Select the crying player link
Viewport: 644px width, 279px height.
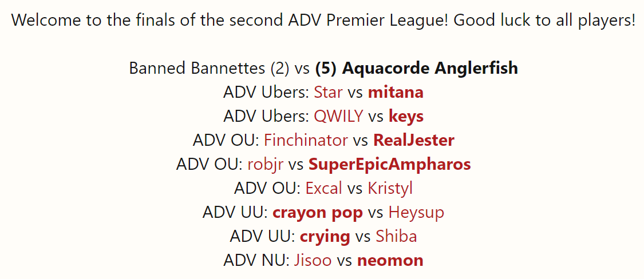[325, 237]
